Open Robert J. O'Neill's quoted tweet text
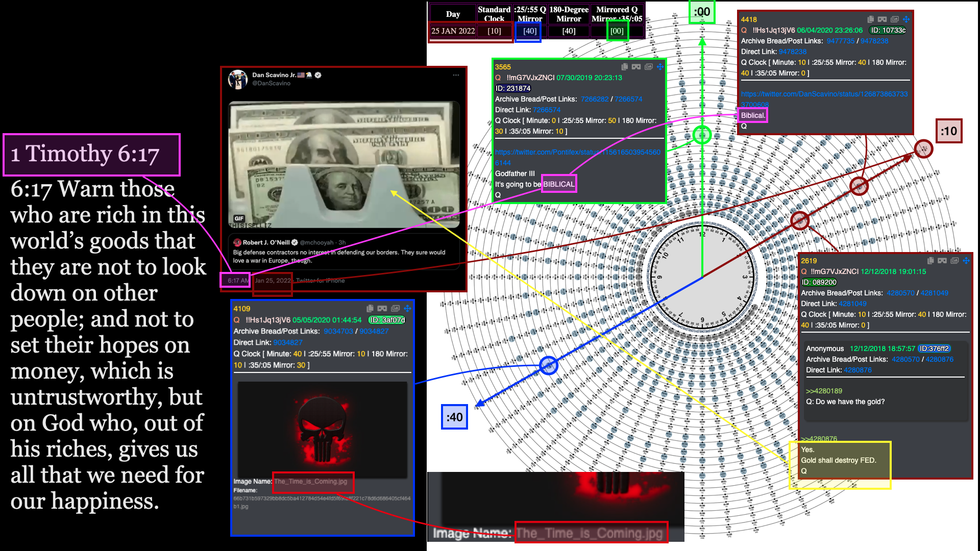 tap(339, 256)
